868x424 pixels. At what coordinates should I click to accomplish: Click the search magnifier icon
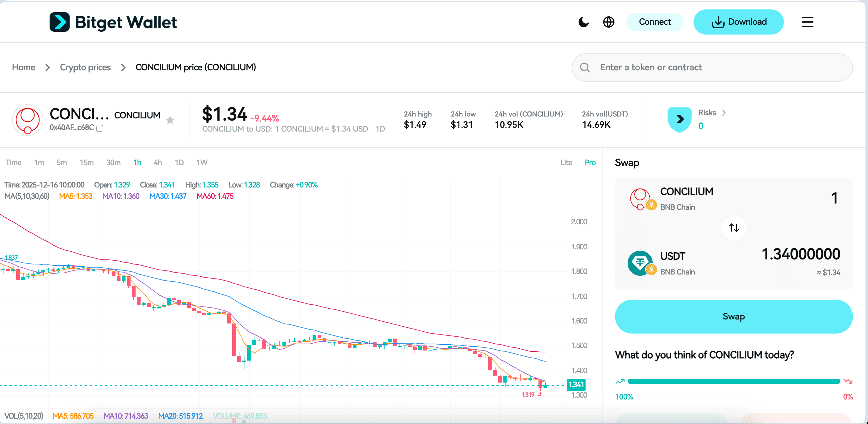point(585,67)
